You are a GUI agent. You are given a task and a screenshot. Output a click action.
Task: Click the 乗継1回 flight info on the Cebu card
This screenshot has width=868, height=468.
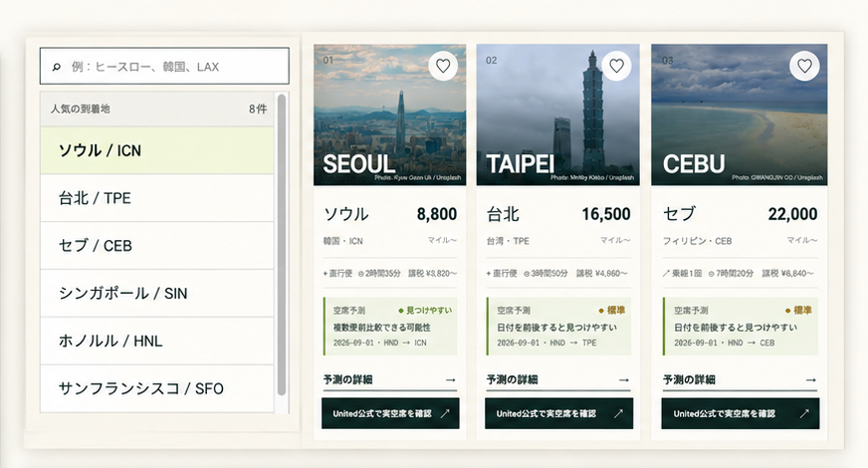[x=683, y=273]
